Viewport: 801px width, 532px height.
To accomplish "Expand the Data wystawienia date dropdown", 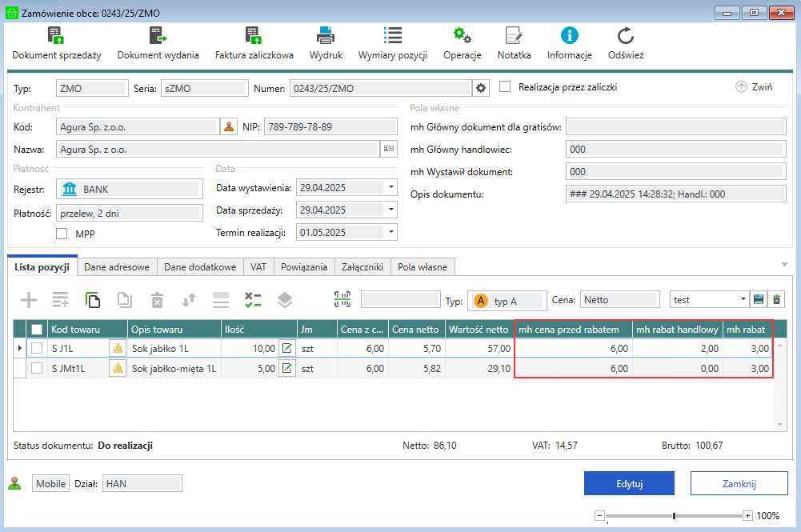I will point(390,188).
